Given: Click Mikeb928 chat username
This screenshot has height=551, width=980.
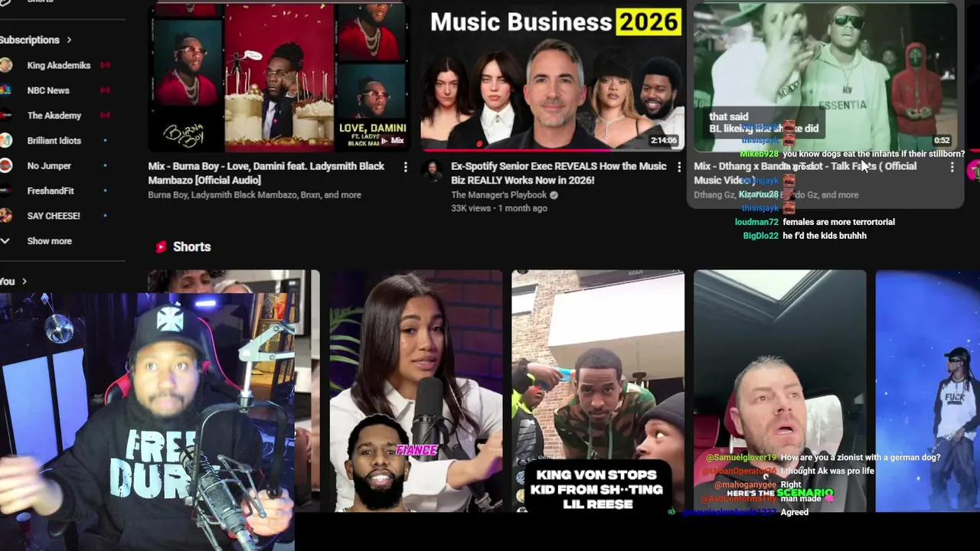Looking at the screenshot, I should [x=759, y=154].
